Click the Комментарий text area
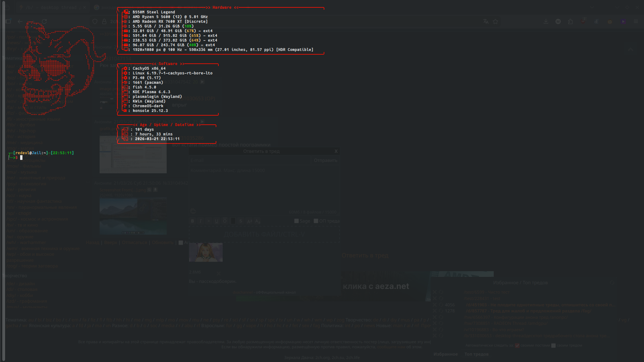This screenshot has width=644, height=362. (x=264, y=188)
